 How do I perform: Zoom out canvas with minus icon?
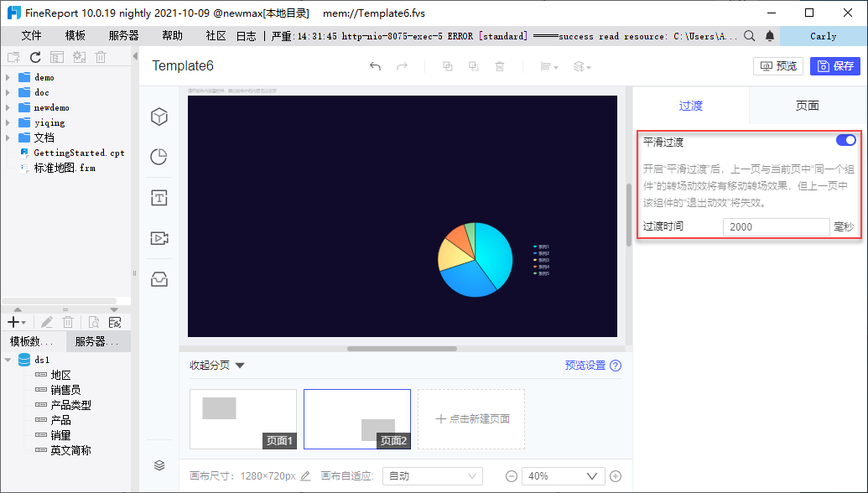pos(512,476)
